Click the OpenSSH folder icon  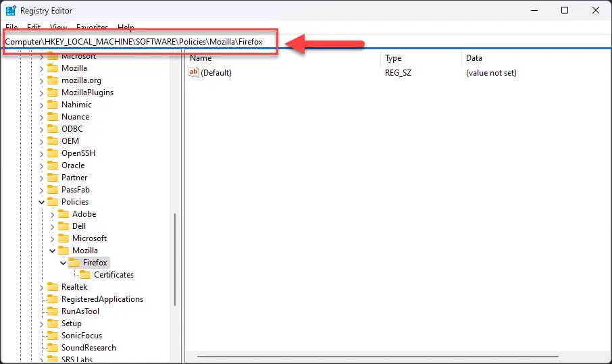pyautogui.click(x=52, y=153)
